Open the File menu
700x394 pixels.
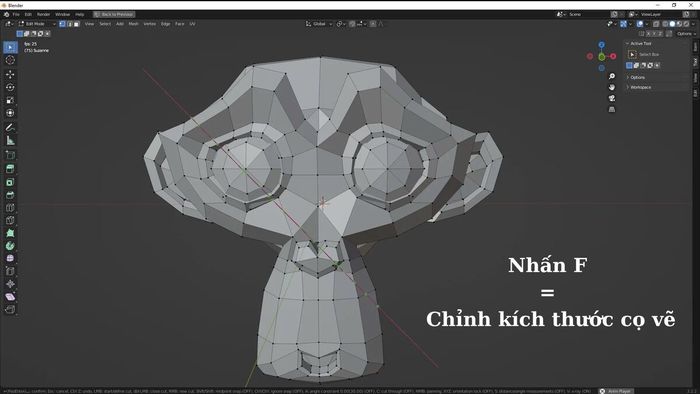pyautogui.click(x=16, y=14)
